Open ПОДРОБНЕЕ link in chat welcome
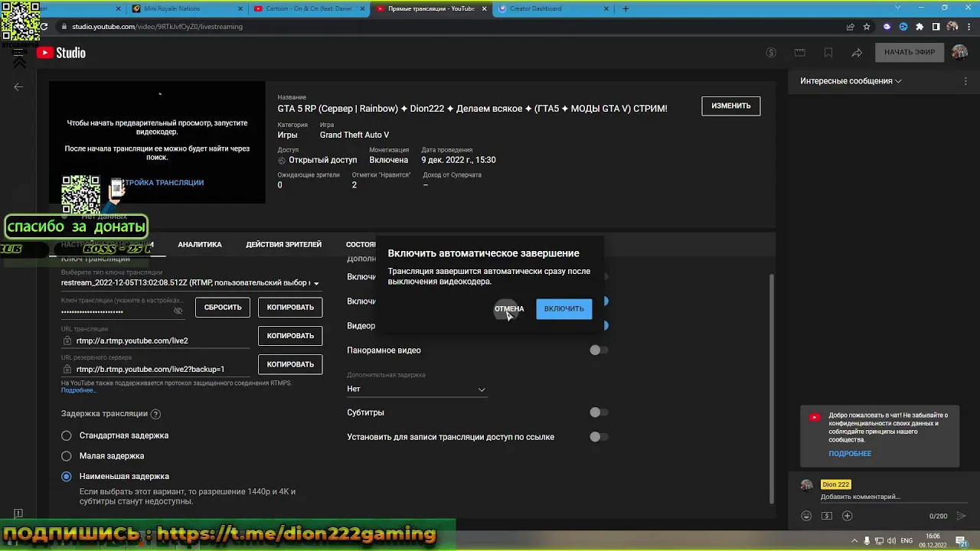 [850, 454]
